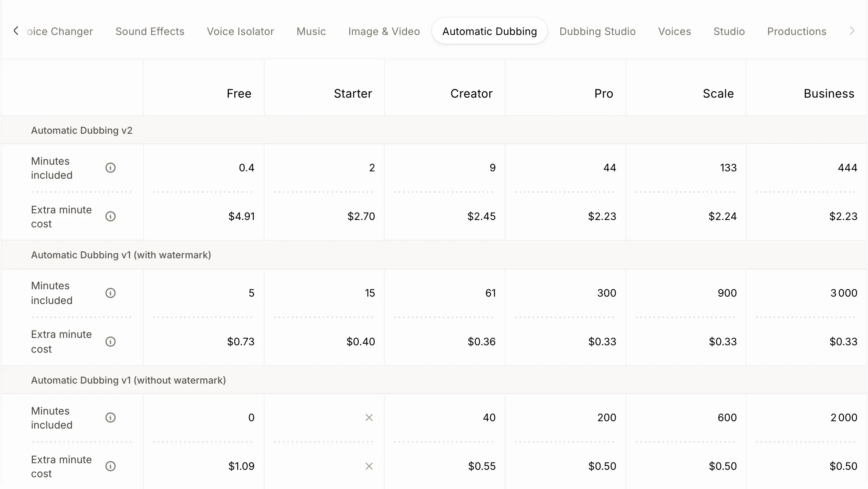
Task: Click the Business plan column header
Action: [829, 94]
